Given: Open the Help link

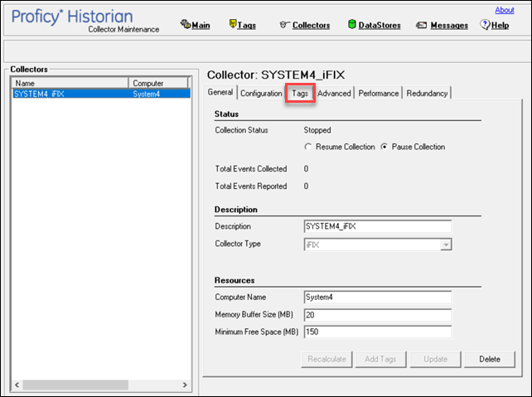Looking at the screenshot, I should [501, 26].
